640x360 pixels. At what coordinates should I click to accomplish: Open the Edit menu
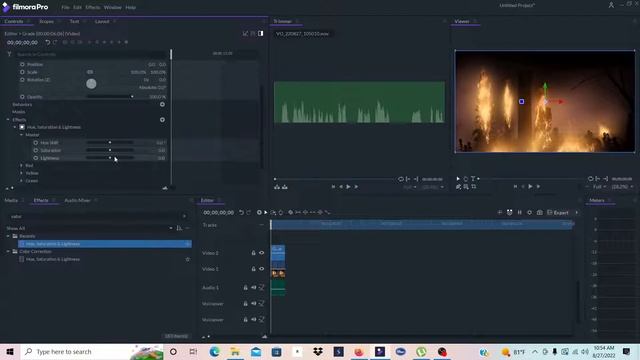[78, 7]
